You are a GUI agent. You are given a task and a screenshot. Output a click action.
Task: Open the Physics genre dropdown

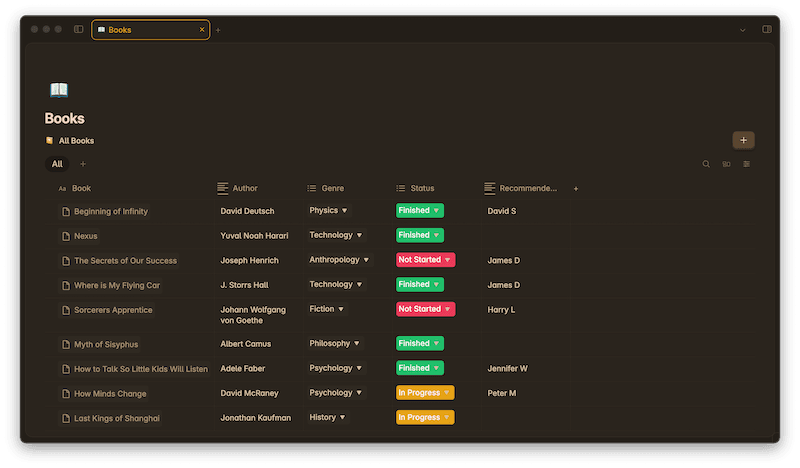click(x=329, y=211)
